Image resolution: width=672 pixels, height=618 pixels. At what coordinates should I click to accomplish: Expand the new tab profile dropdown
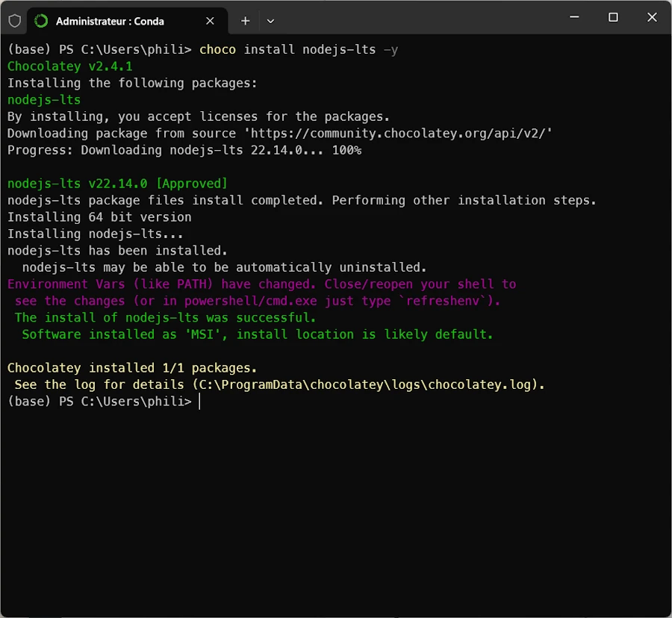click(x=270, y=21)
